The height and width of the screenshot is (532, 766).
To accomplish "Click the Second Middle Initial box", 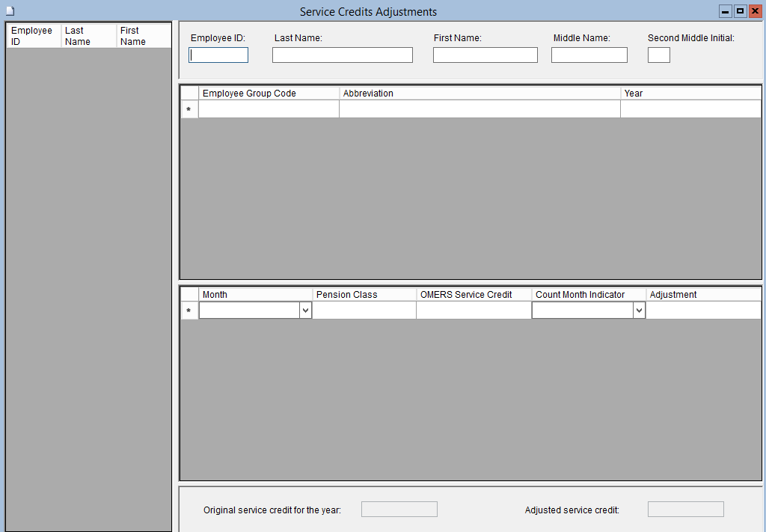I will 658,55.
